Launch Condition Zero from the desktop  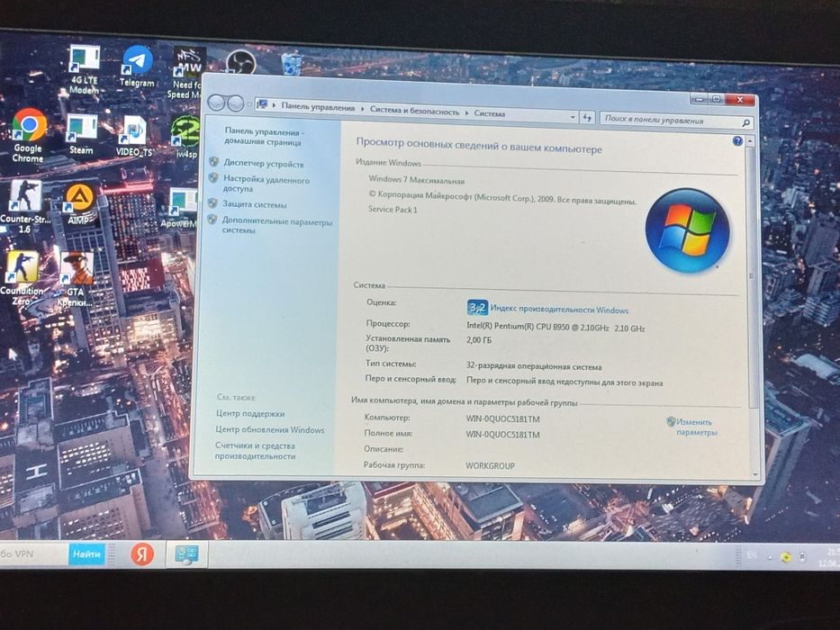23,279
